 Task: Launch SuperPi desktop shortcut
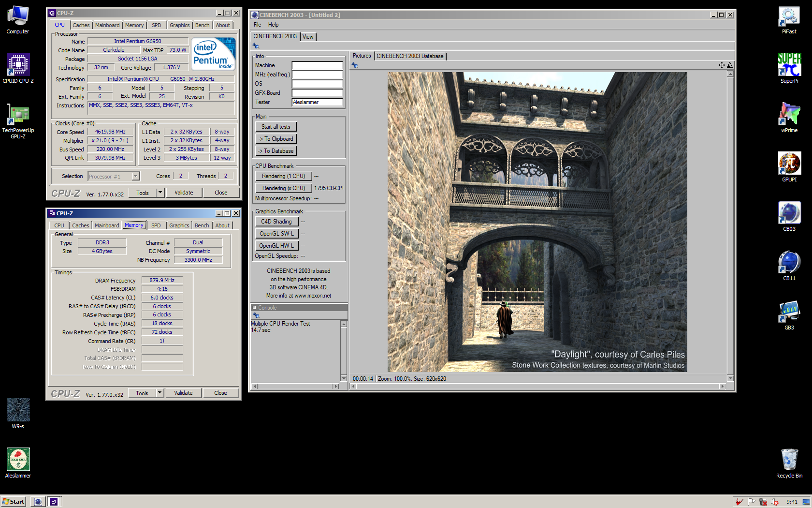click(x=789, y=68)
